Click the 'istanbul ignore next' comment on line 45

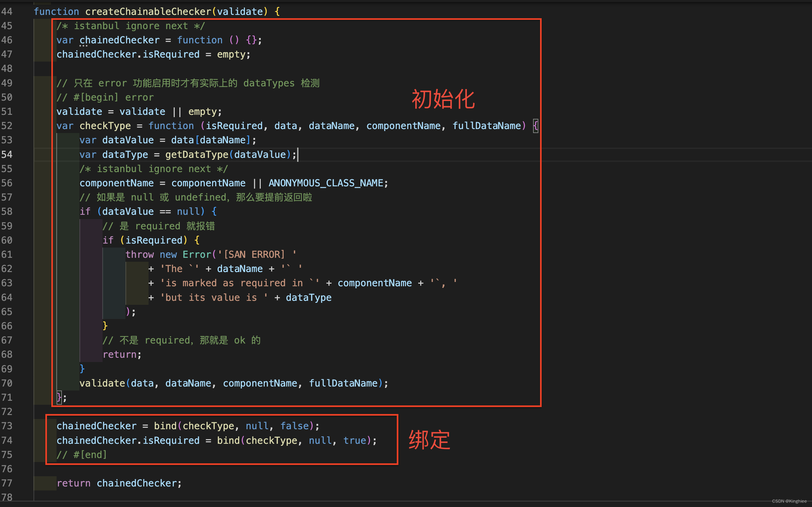130,26
